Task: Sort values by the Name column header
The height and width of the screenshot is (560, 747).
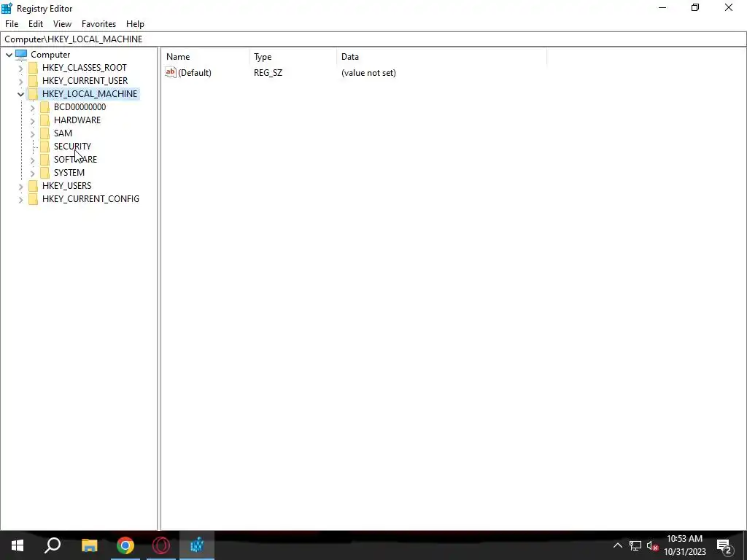Action: pos(205,57)
